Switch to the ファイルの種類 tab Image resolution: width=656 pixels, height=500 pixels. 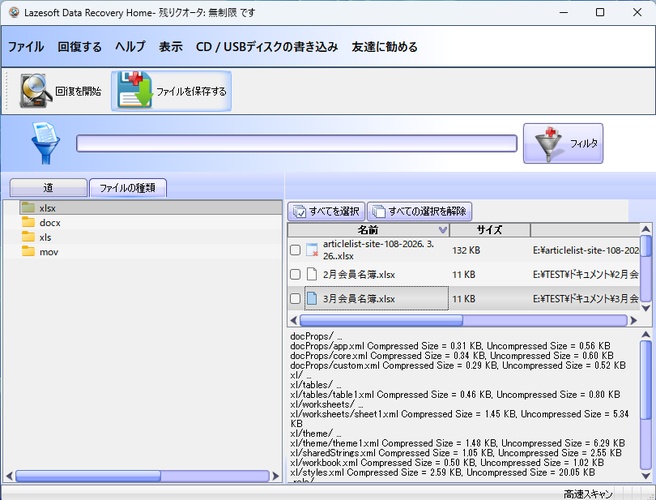[x=128, y=188]
